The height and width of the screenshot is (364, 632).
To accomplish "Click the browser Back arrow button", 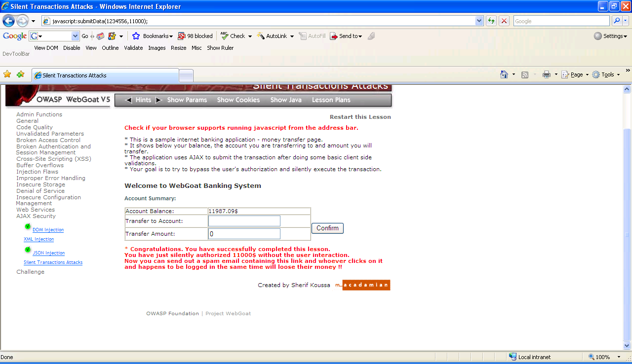I will 8,21.
